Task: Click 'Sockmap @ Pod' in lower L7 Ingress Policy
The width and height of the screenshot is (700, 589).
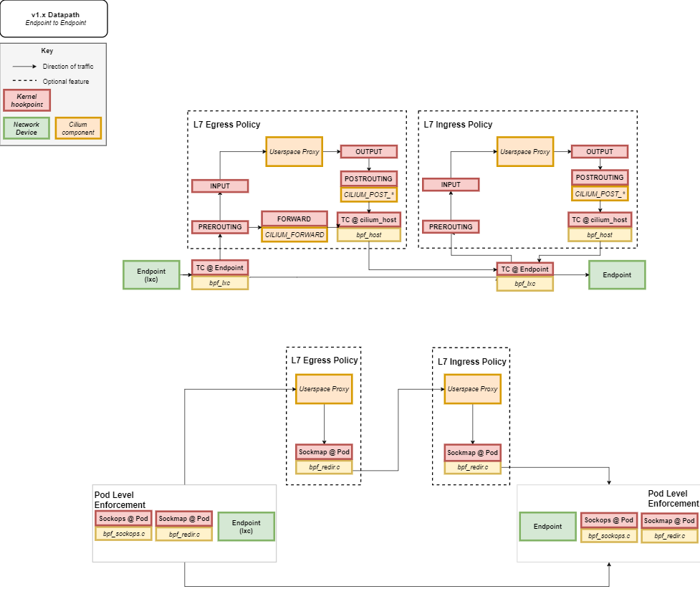Action: point(472,452)
